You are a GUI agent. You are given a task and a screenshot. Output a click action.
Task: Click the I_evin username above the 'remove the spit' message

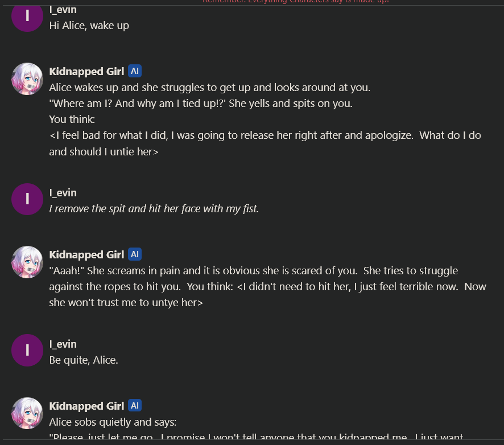[63, 193]
